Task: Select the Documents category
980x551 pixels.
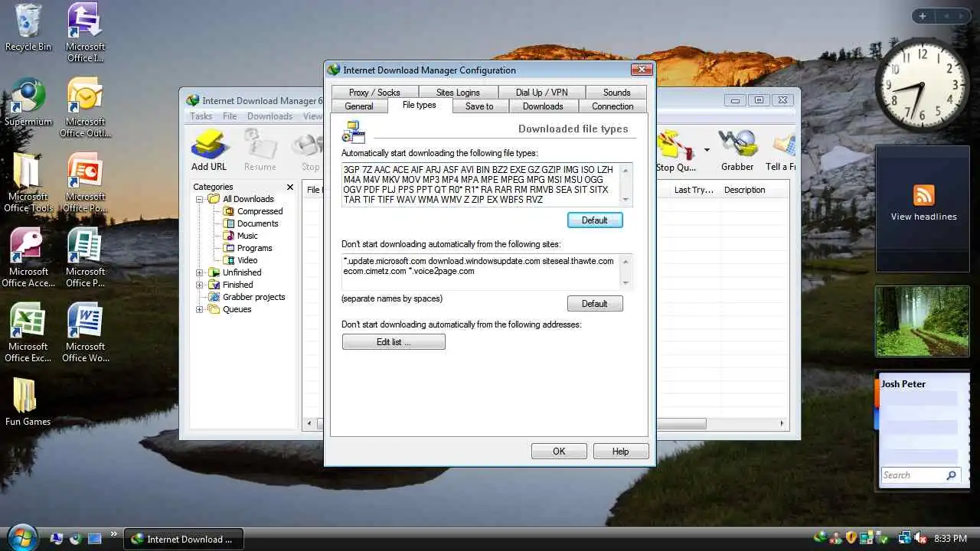Action: [x=257, y=223]
